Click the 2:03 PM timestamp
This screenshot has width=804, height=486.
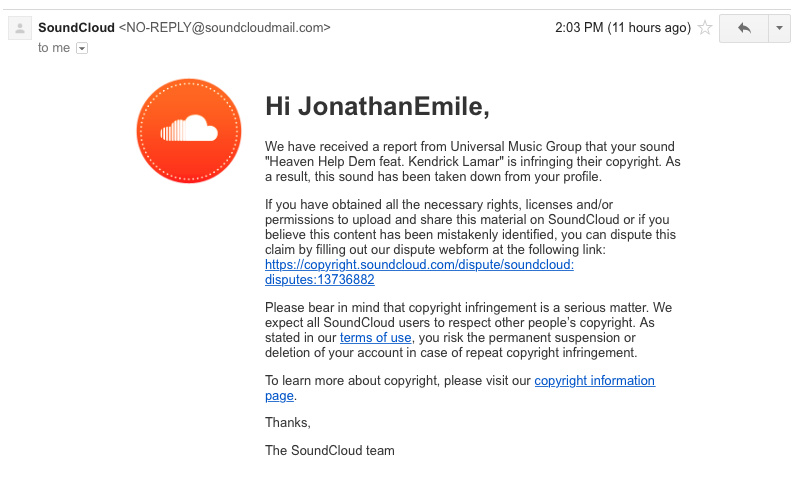(623, 28)
